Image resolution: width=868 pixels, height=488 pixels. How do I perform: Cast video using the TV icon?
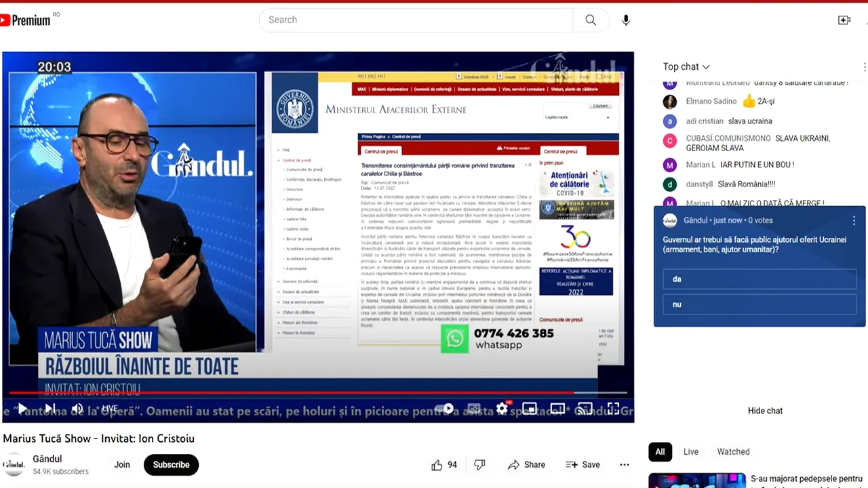585,408
